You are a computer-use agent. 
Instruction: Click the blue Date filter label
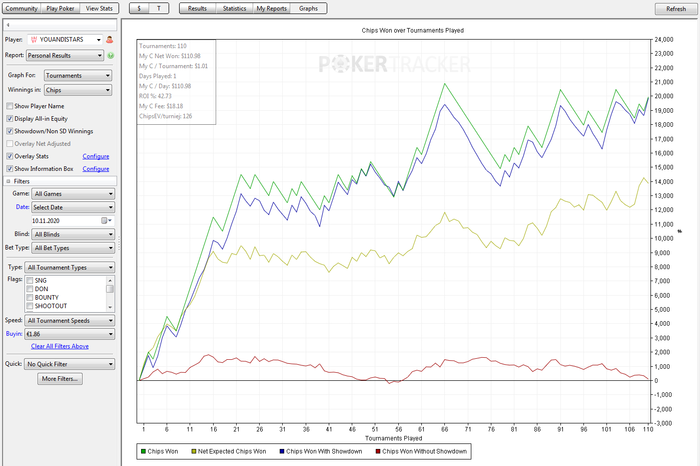[22, 207]
